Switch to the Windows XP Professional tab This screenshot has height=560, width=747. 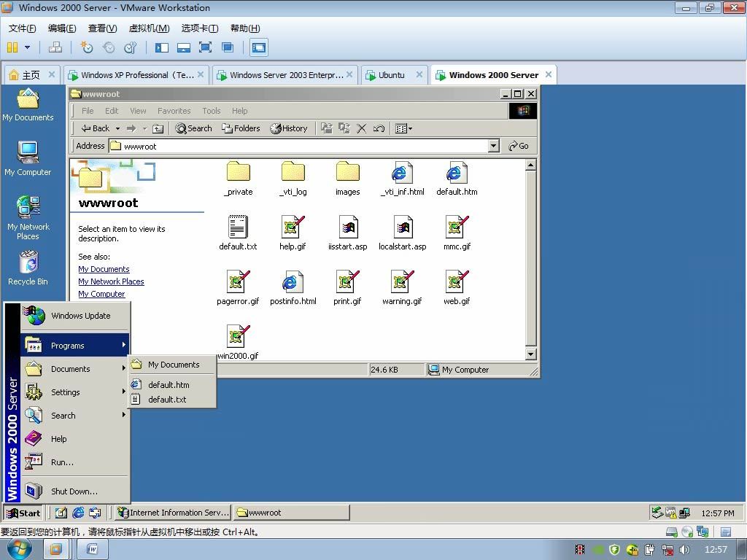(x=136, y=75)
